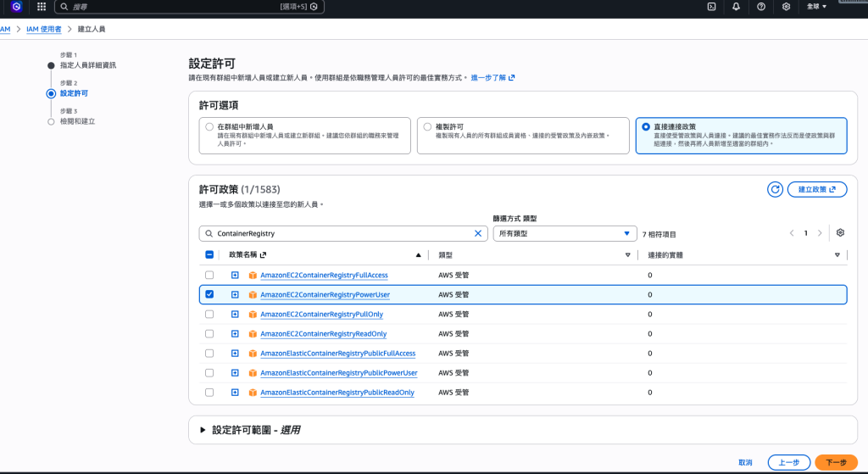This screenshot has height=474, width=868.
Task: Select wizard step 設定許可
Action: (x=75, y=93)
